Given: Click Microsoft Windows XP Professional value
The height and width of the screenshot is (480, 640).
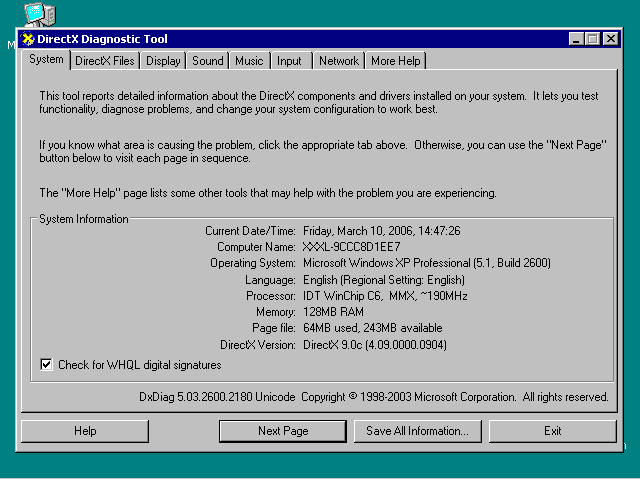Looking at the screenshot, I should (x=427, y=263).
